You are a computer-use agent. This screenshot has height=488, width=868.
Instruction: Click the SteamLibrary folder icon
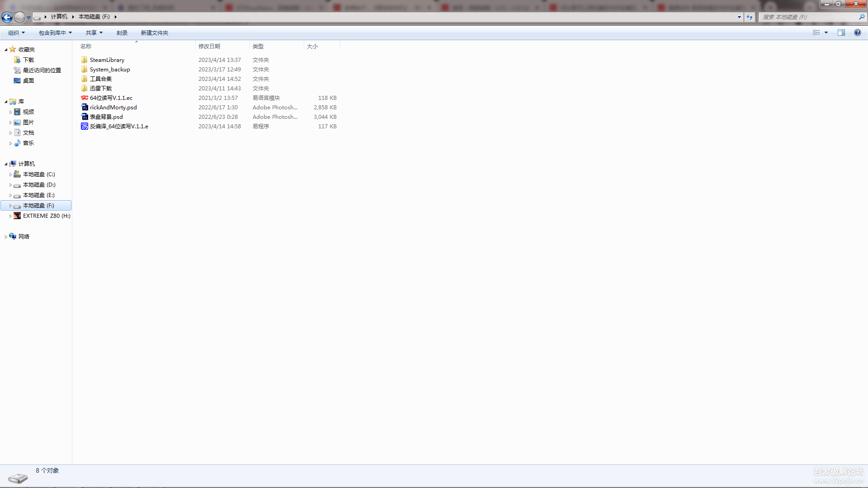point(85,60)
